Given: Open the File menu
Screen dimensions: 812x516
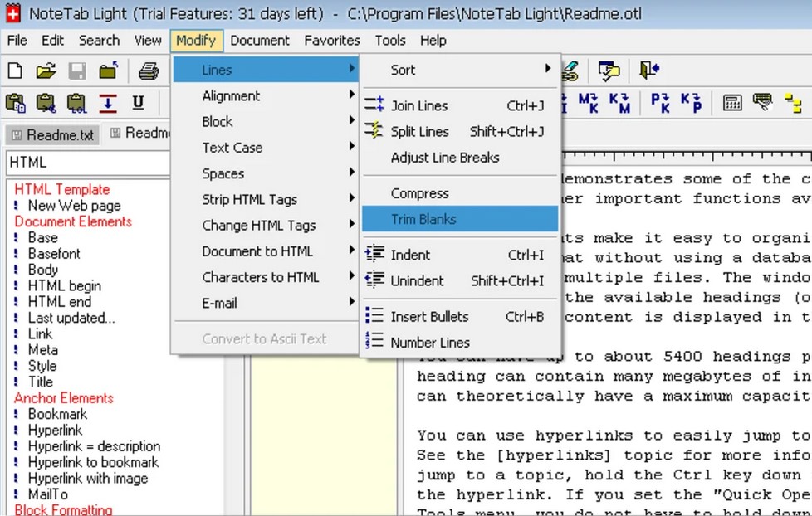Looking at the screenshot, I should pyautogui.click(x=17, y=41).
